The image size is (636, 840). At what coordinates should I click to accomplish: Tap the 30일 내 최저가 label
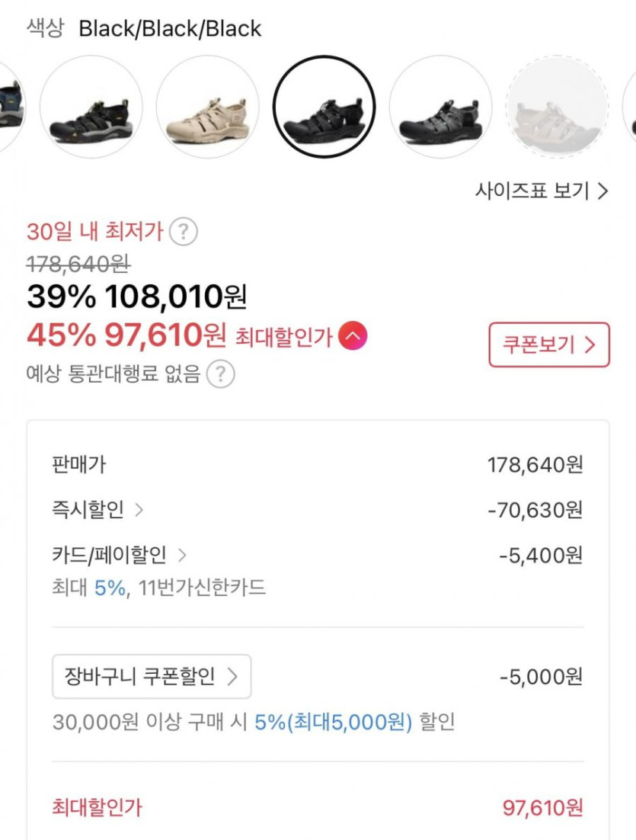[95, 231]
